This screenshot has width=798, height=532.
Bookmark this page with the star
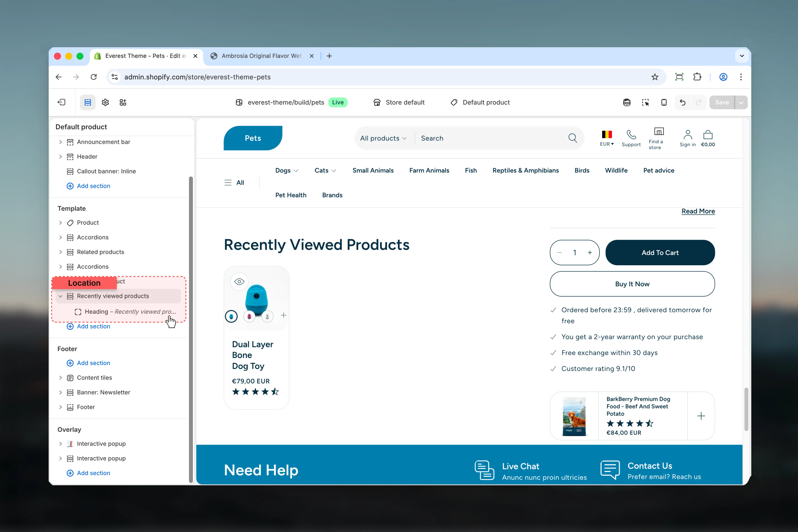[655, 77]
